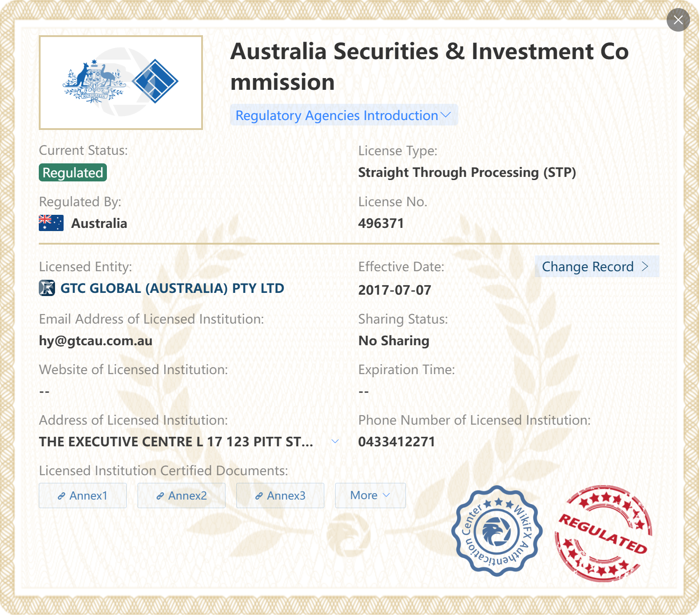Image resolution: width=700 pixels, height=616 pixels.
Task: Click the arrow next to Change Record
Action: (x=645, y=267)
